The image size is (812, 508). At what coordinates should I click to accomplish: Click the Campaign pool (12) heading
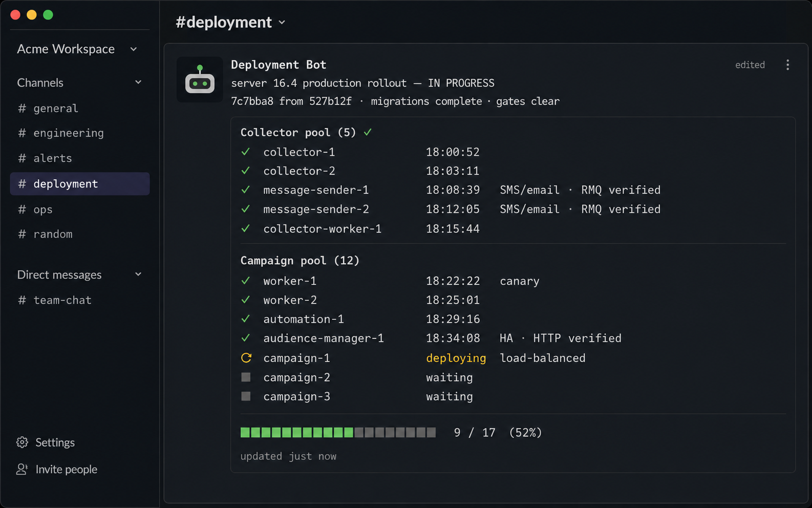(300, 261)
